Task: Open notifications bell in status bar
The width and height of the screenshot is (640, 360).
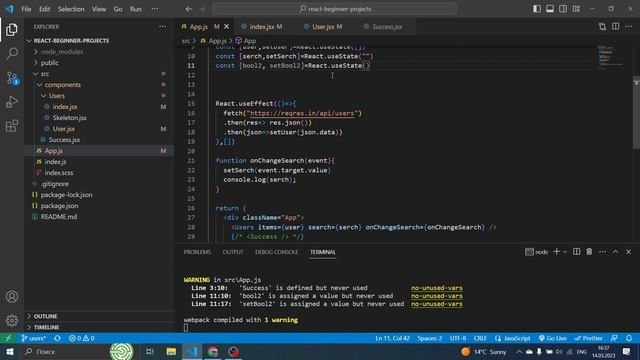Action: coord(629,338)
